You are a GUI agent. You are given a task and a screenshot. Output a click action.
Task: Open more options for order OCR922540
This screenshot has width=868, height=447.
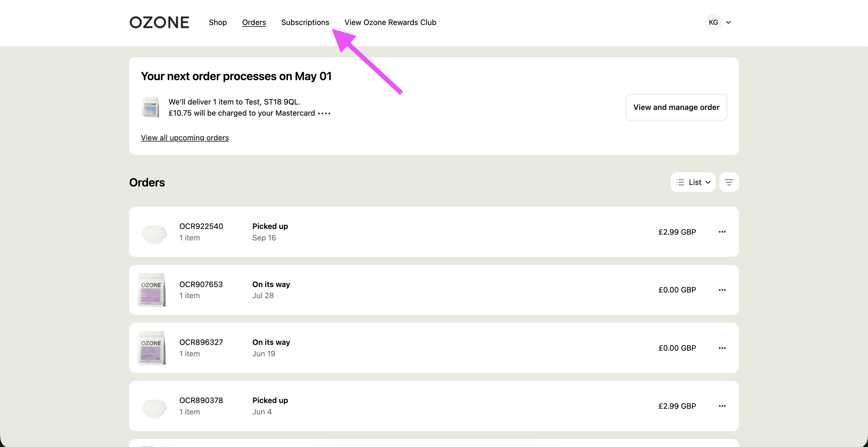[x=722, y=232]
